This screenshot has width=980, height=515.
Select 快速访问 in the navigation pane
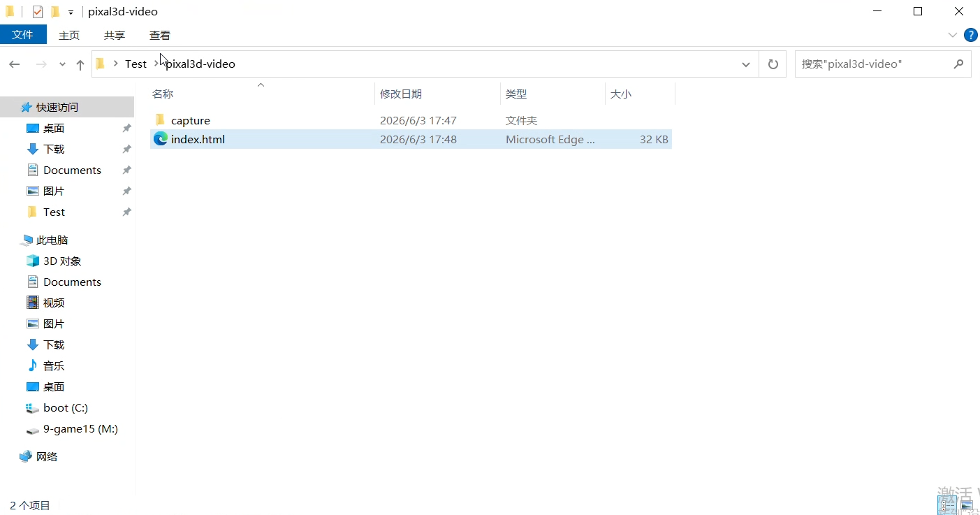(x=57, y=107)
